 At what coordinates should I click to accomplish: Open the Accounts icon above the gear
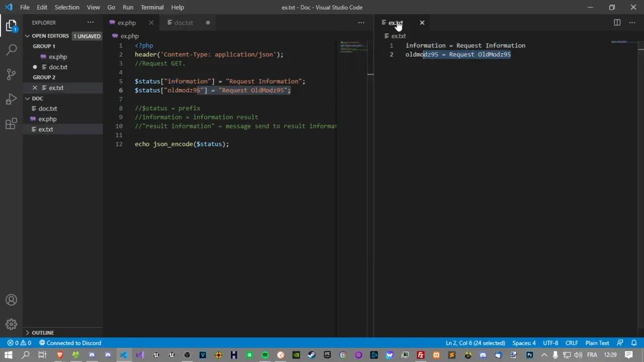tap(11, 300)
